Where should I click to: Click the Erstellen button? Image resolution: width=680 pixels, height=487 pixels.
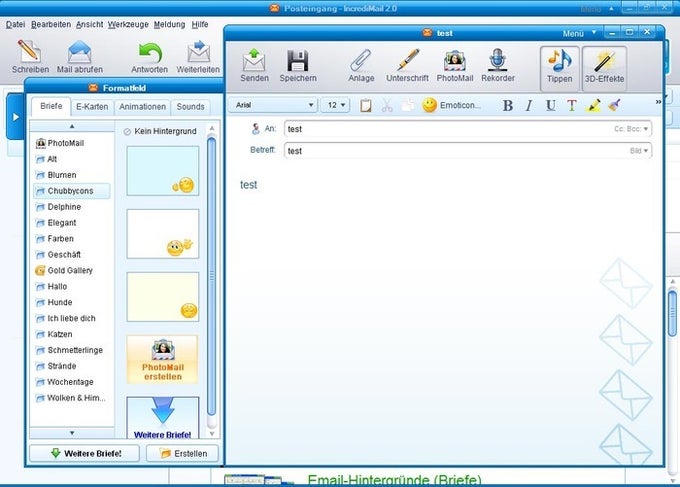coord(183,454)
